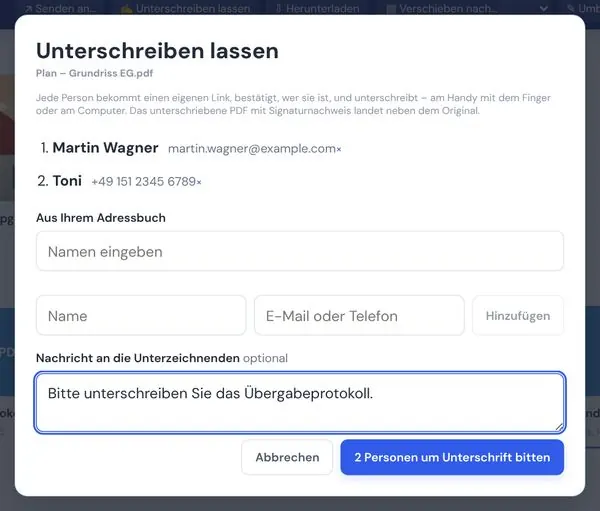
Task: Click 'Herunterladen' in the background toolbar
Action: (x=317, y=8)
